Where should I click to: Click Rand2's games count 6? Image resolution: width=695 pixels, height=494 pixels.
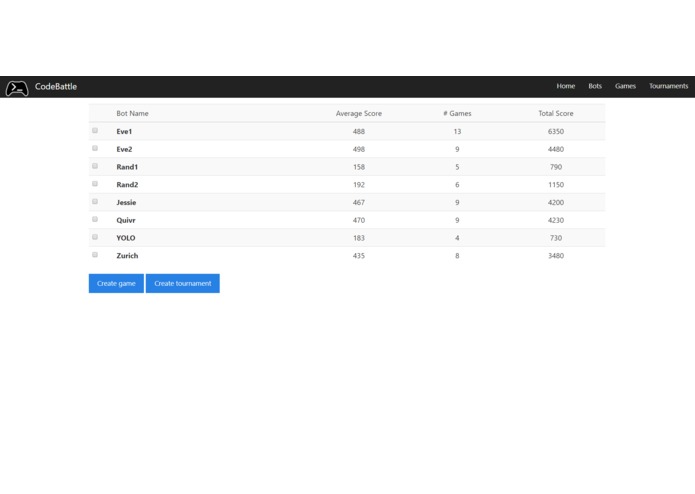tap(457, 185)
